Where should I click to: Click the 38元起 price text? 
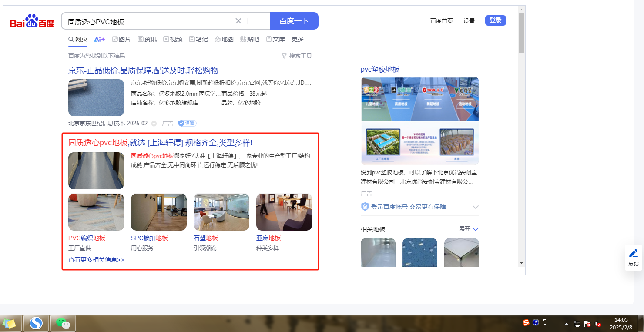[x=258, y=94]
